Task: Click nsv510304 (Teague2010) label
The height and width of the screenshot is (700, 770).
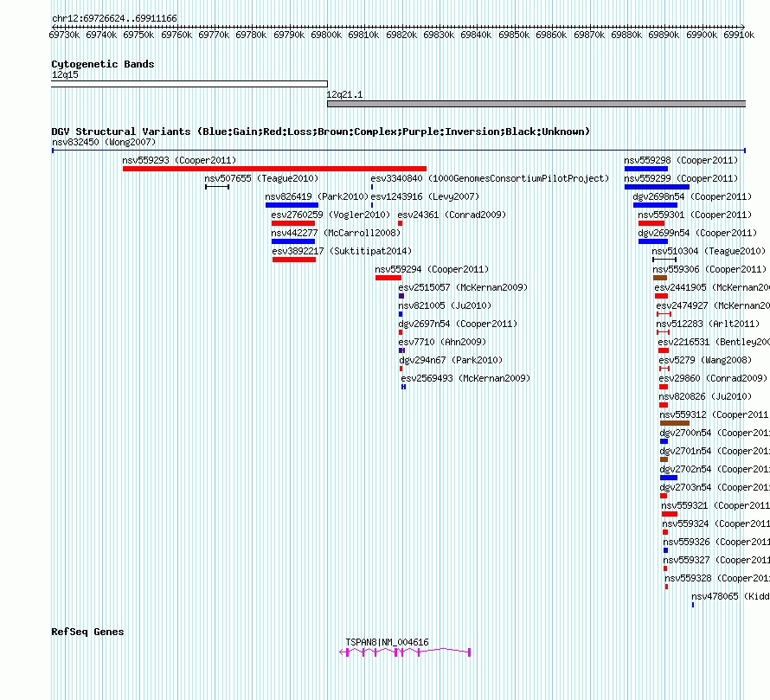Action: [709, 251]
